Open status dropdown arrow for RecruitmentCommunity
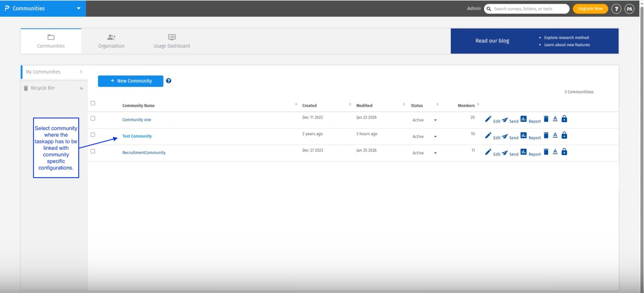644x293 pixels. (x=435, y=153)
